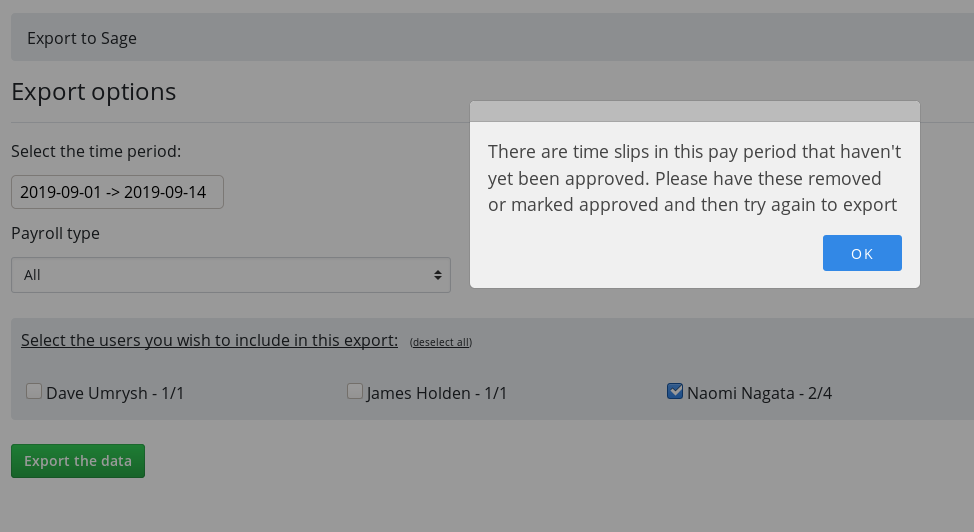The width and height of the screenshot is (974, 532).
Task: Click the unapproved time slips message text
Action: point(694,178)
